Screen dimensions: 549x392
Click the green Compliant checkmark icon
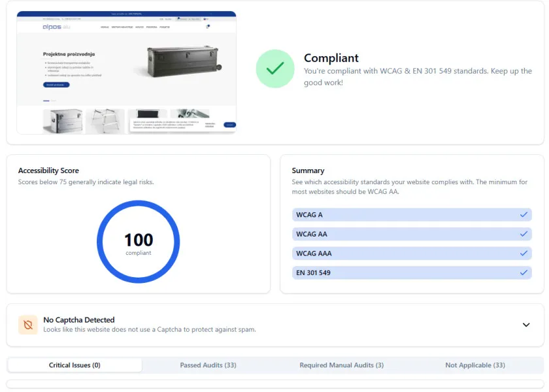(x=275, y=69)
